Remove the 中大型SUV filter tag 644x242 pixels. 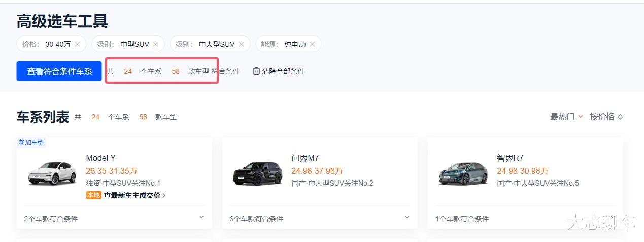(241, 44)
